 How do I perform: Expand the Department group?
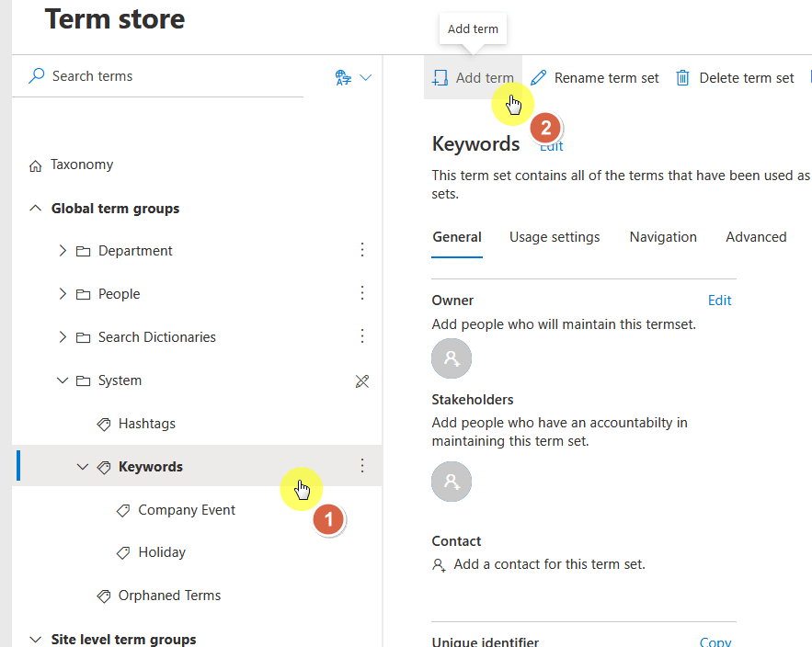63,251
